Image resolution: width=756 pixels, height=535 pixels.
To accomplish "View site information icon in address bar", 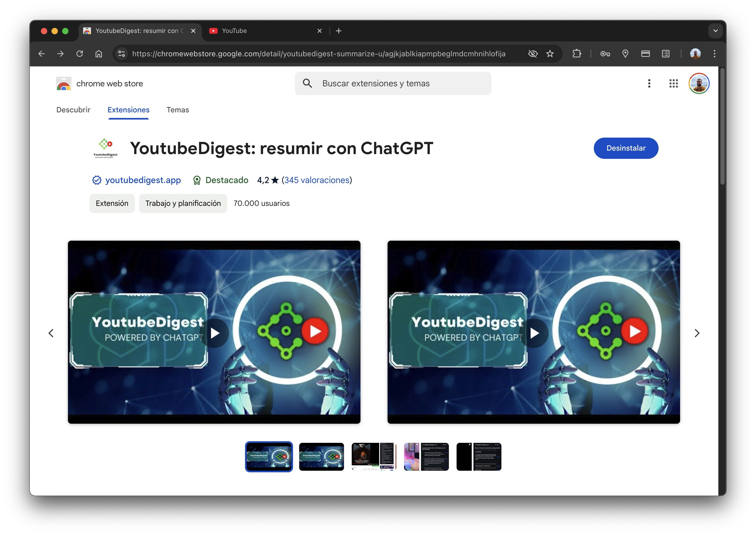I will (x=122, y=54).
